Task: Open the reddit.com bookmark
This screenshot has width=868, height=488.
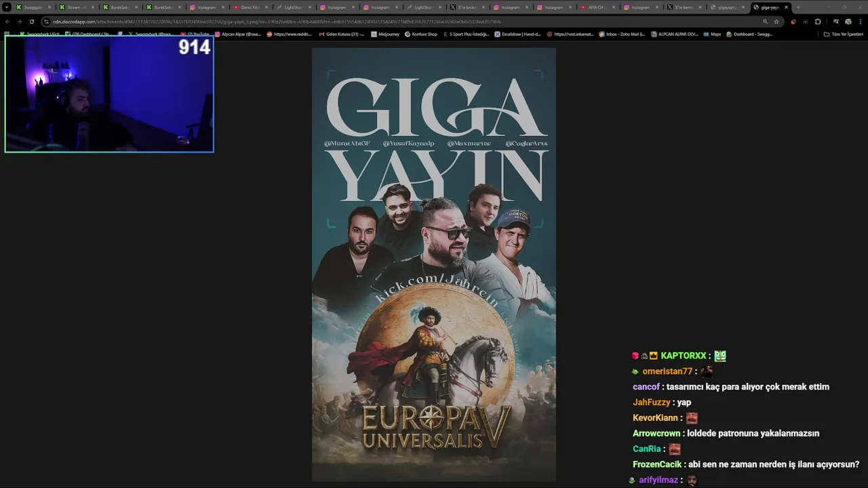Action: tap(290, 34)
